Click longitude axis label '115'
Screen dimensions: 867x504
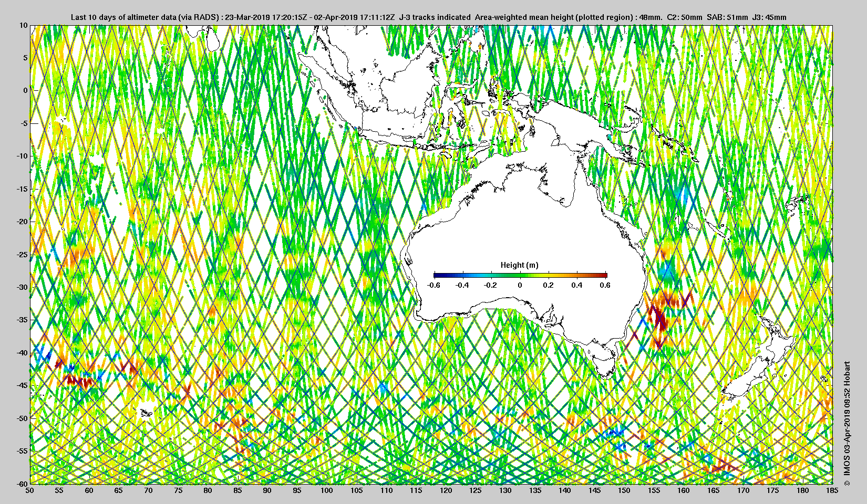pyautogui.click(x=416, y=490)
